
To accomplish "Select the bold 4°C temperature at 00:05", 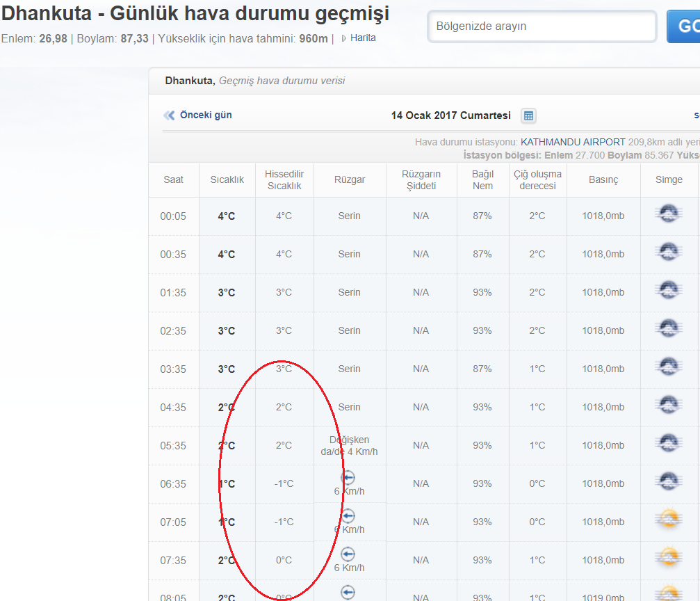I will tap(227, 216).
